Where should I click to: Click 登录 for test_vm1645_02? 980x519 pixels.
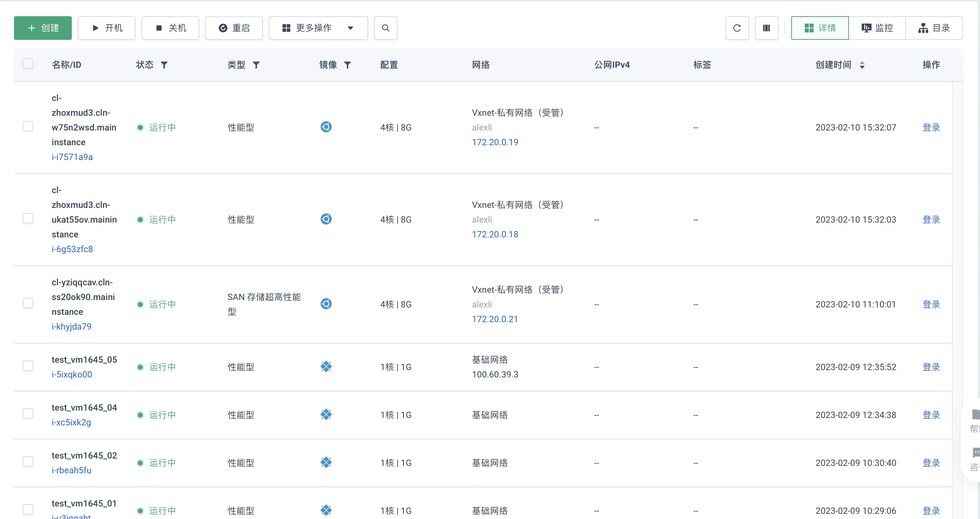[x=931, y=462]
